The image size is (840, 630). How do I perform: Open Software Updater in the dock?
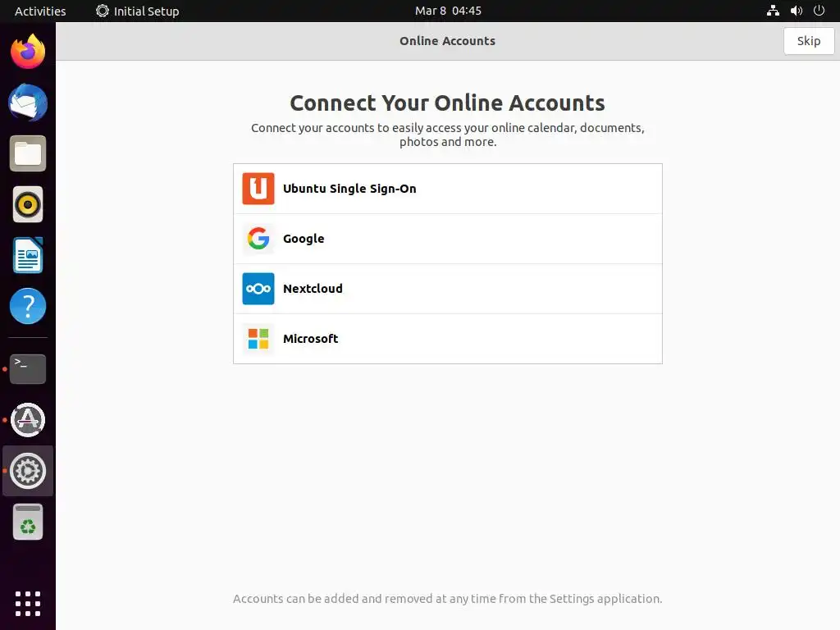tap(28, 419)
